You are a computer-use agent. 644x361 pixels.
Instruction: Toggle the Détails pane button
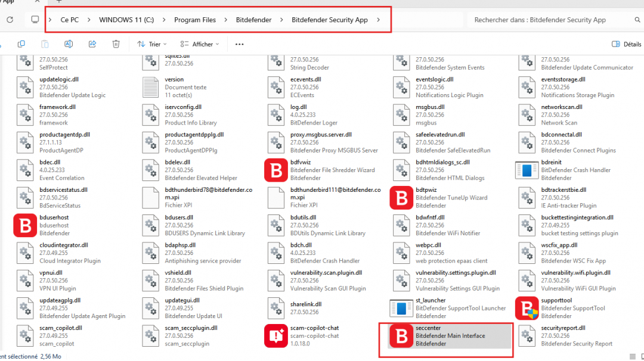click(627, 44)
